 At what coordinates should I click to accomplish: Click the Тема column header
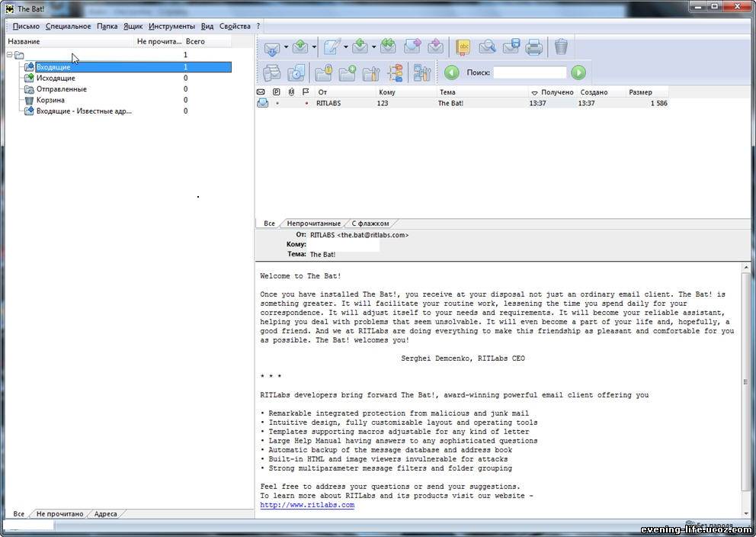482,92
